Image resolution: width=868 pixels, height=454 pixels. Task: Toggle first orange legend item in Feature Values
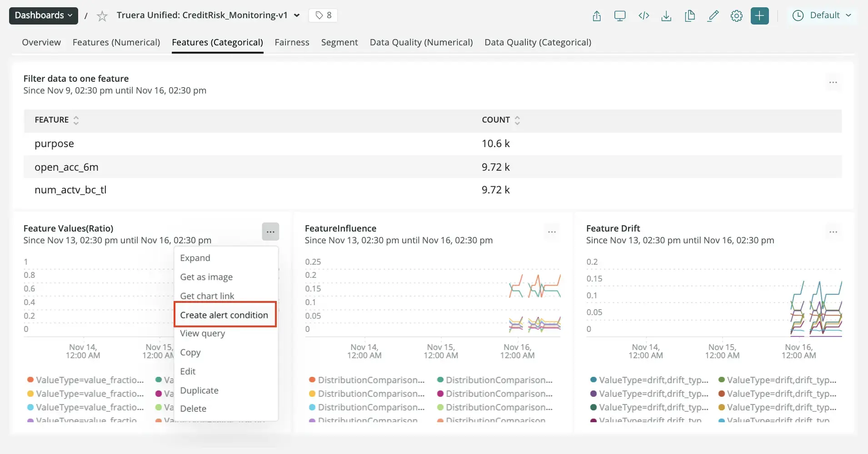[85, 380]
